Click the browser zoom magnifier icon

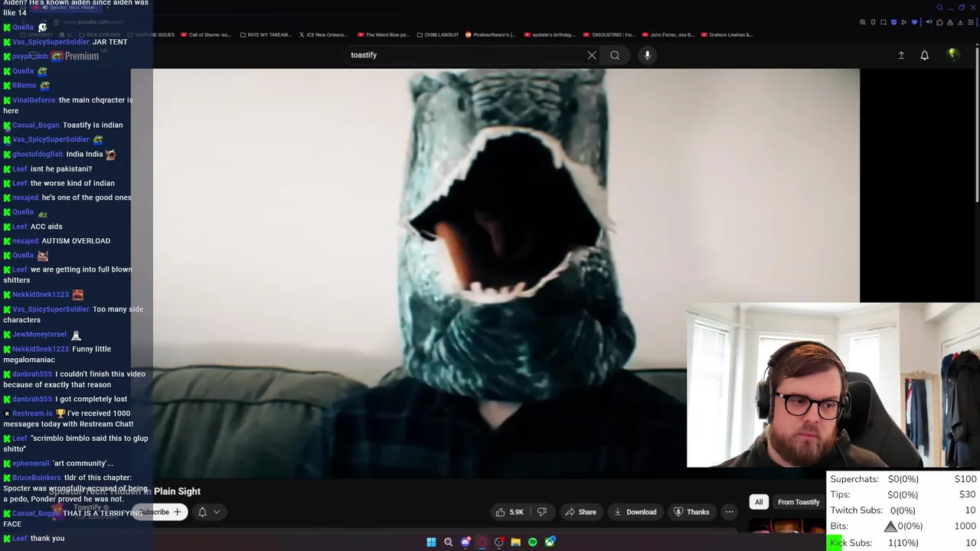pyautogui.click(x=863, y=22)
